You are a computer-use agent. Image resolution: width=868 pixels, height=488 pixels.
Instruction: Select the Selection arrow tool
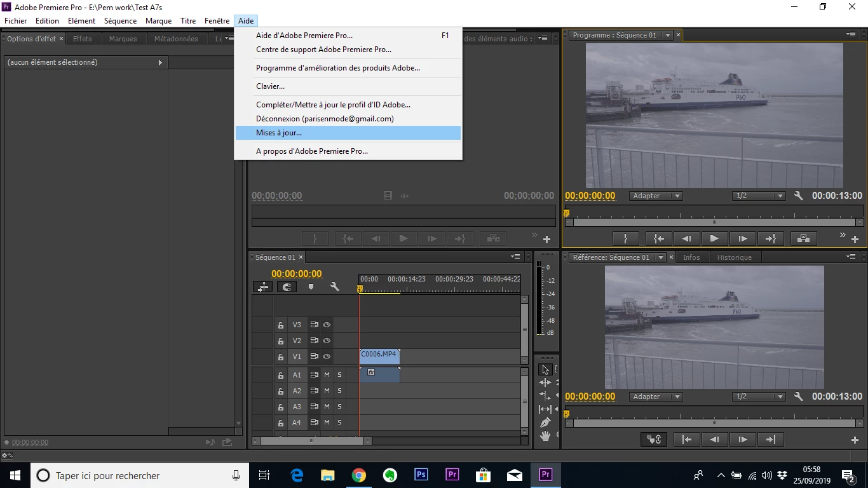point(545,369)
